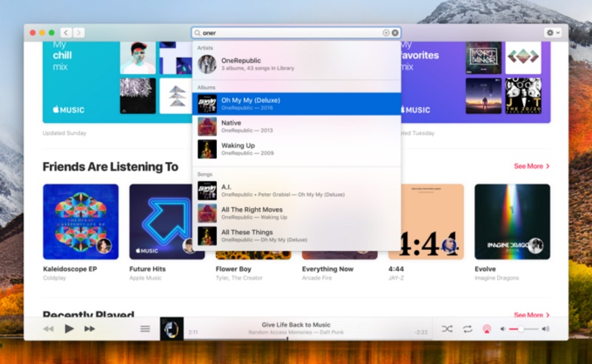Go to the previous track
This screenshot has width=592, height=364.
coord(48,328)
